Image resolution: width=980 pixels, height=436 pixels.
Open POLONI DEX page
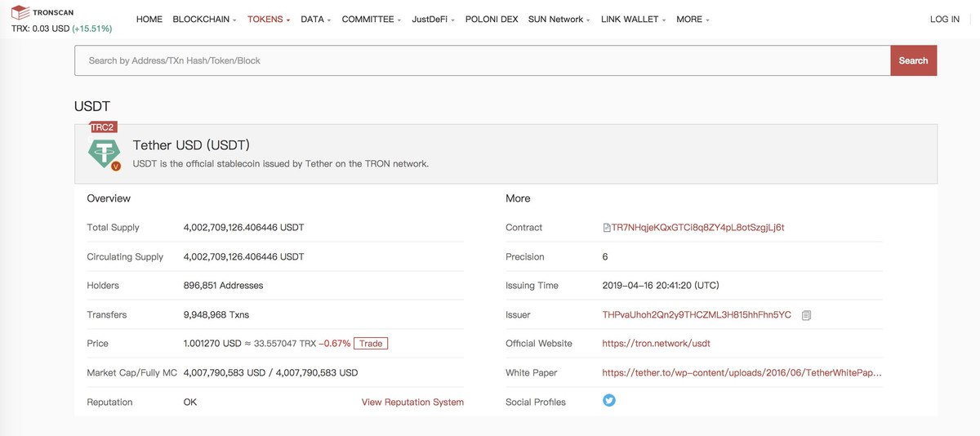coord(492,19)
